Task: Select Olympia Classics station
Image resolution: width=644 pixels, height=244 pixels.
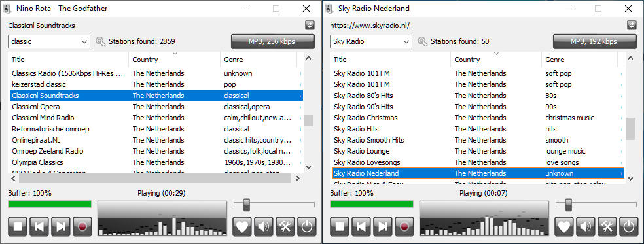Action: (x=156, y=162)
